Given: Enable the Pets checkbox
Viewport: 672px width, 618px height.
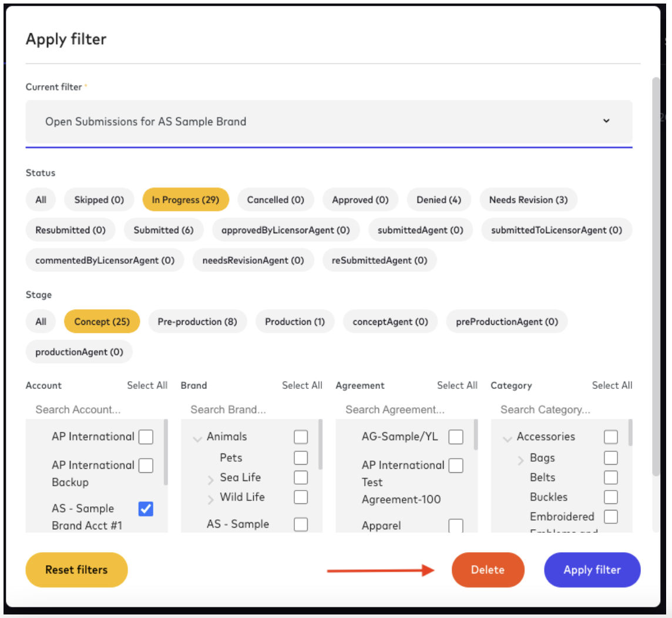Looking at the screenshot, I should pyautogui.click(x=301, y=458).
